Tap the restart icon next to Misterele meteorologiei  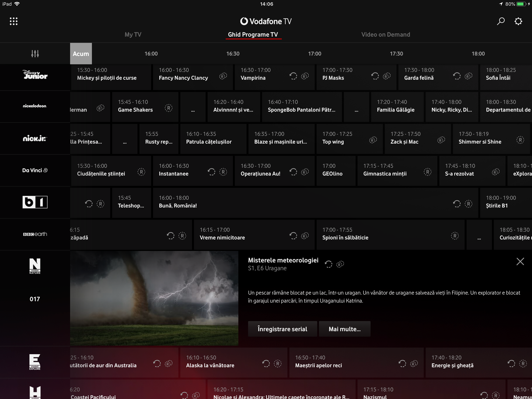(x=329, y=264)
